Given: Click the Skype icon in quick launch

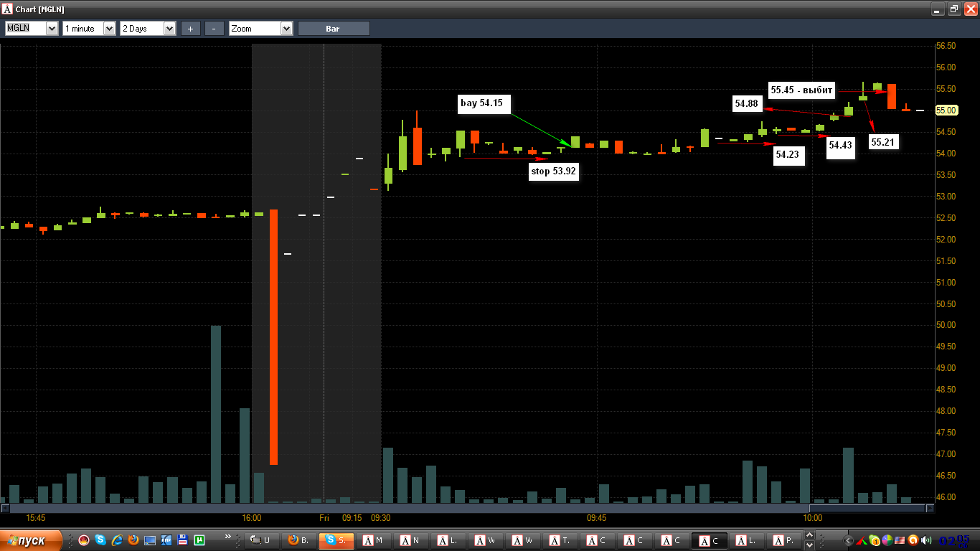Looking at the screenshot, I should coord(100,540).
